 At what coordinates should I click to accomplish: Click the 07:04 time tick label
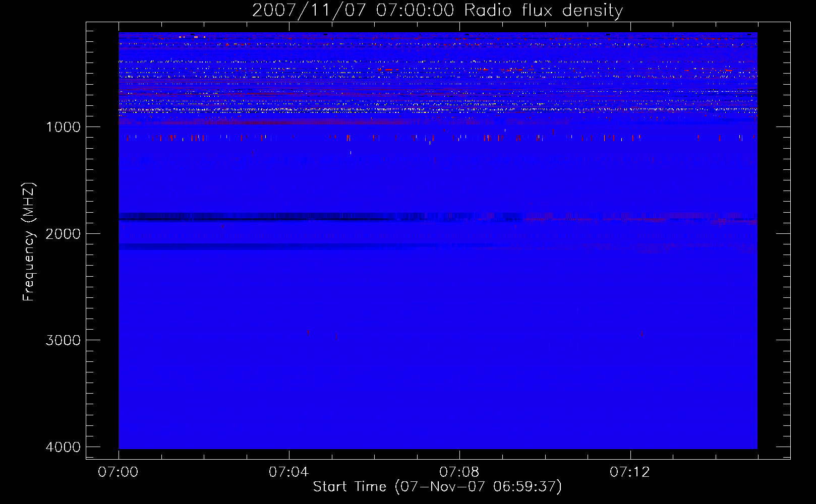[x=288, y=472]
